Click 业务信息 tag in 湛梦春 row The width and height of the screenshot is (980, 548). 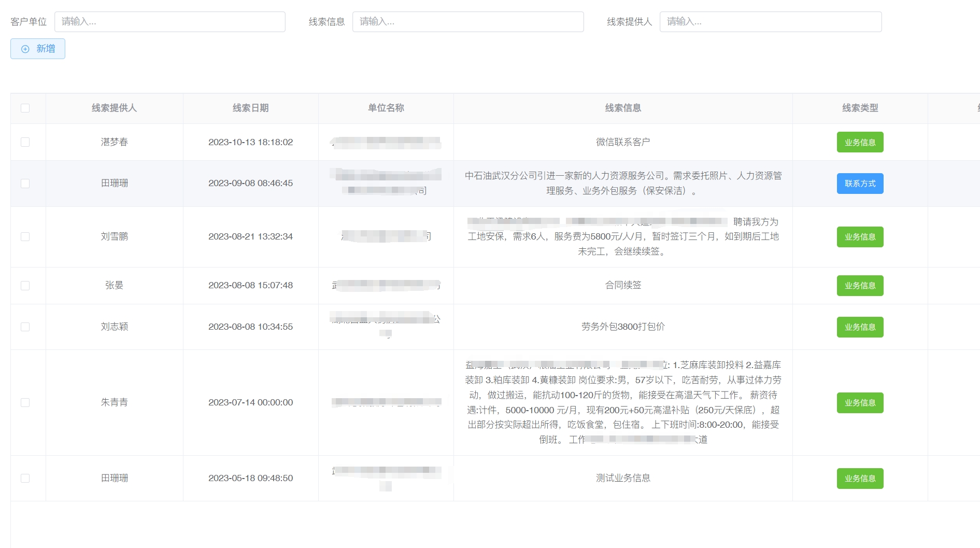pos(860,142)
